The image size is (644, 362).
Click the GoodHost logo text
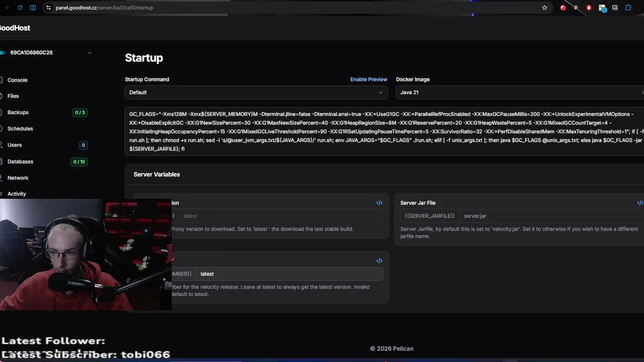(x=15, y=28)
